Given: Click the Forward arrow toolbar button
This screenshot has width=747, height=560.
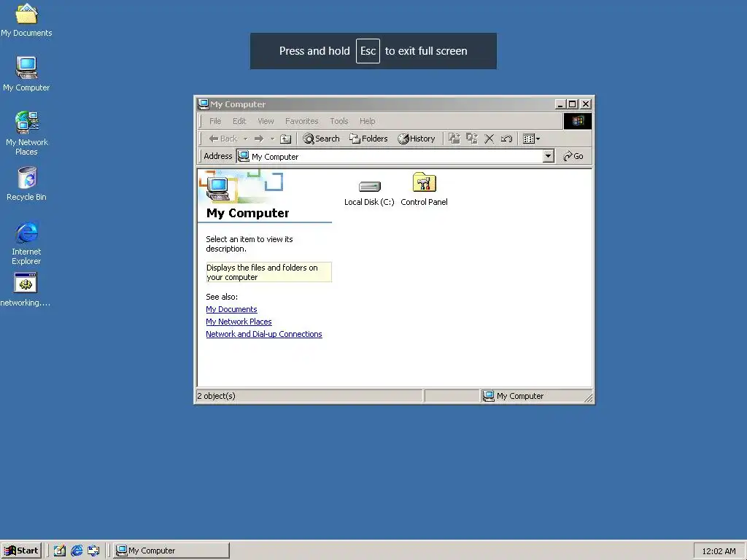Looking at the screenshot, I should [x=259, y=139].
